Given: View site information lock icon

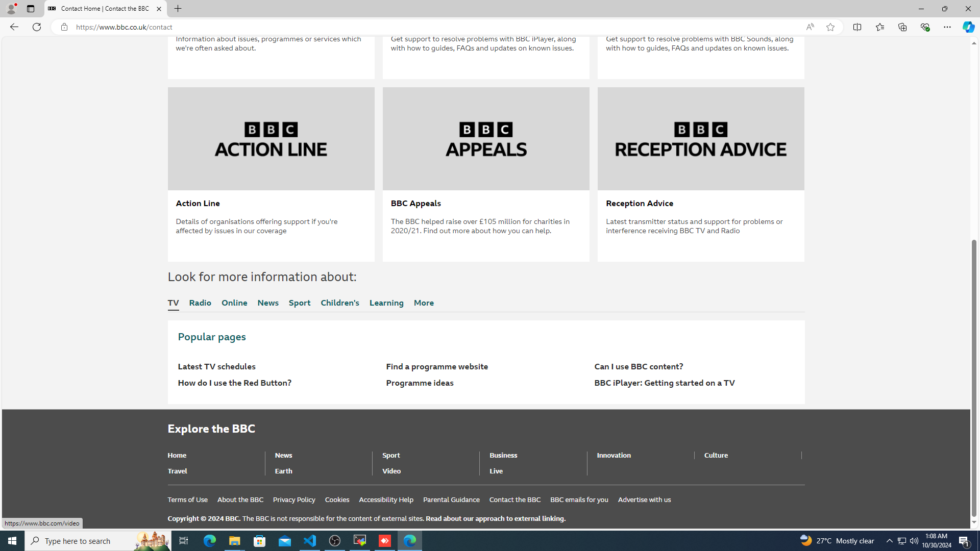Looking at the screenshot, I should [64, 27].
